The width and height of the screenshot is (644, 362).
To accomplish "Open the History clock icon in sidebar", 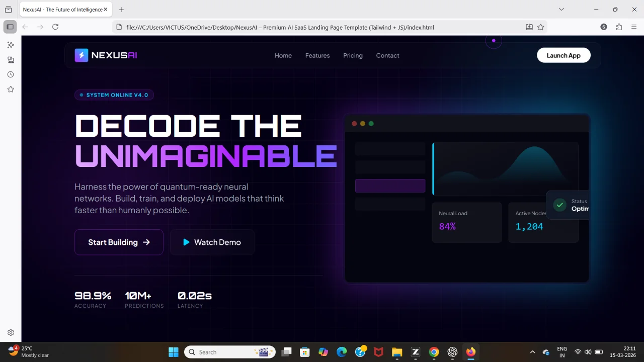I will point(11,74).
